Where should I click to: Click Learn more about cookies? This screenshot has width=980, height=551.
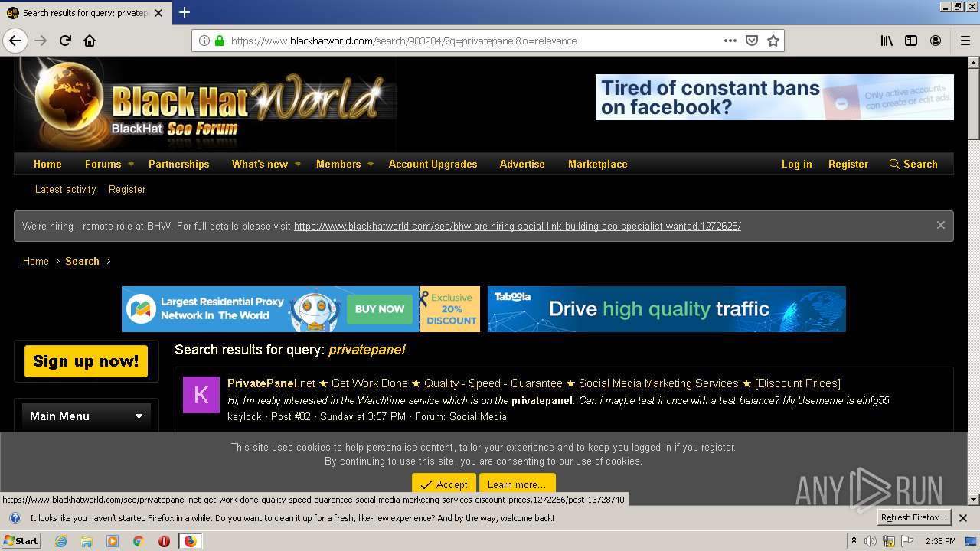(x=517, y=484)
